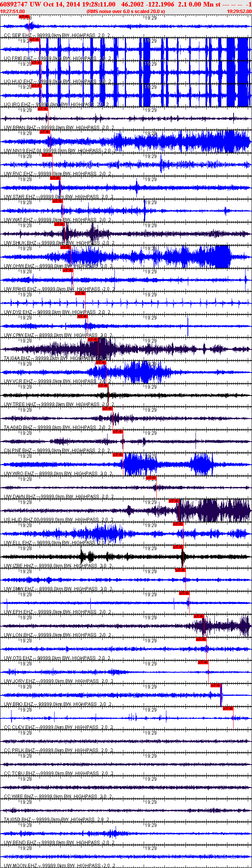Select the xT pick marker on CC SEP trace
This screenshot has width=252, height=868.
pos(24,17)
